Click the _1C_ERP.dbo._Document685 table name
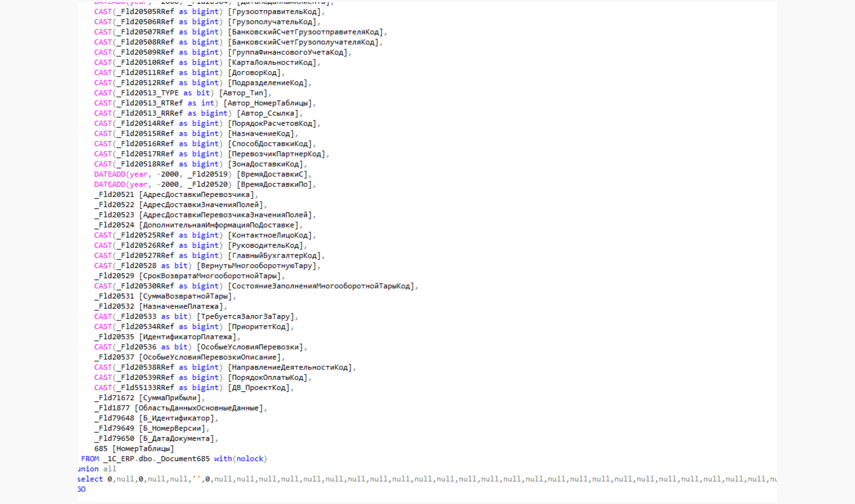The image size is (855, 504). pyautogui.click(x=156, y=459)
